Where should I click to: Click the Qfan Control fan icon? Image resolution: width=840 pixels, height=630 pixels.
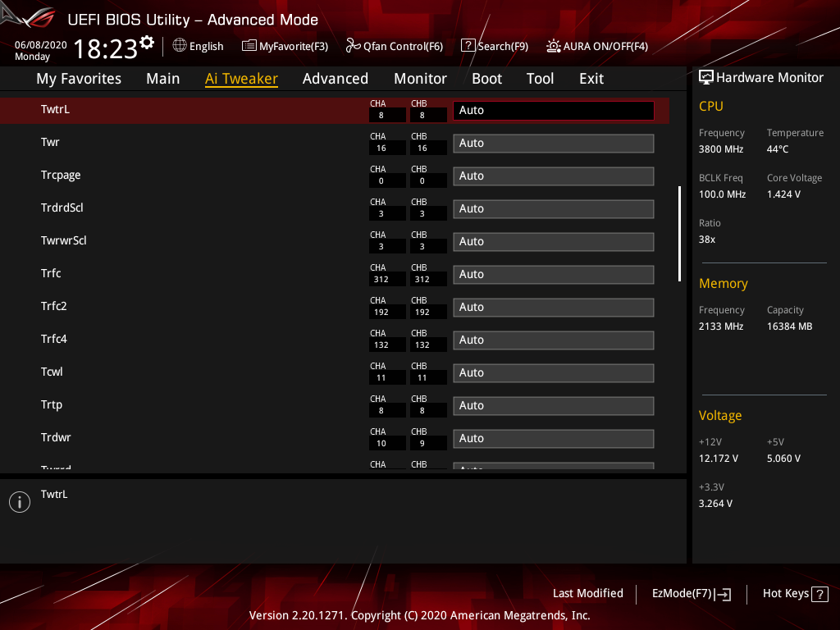point(353,46)
